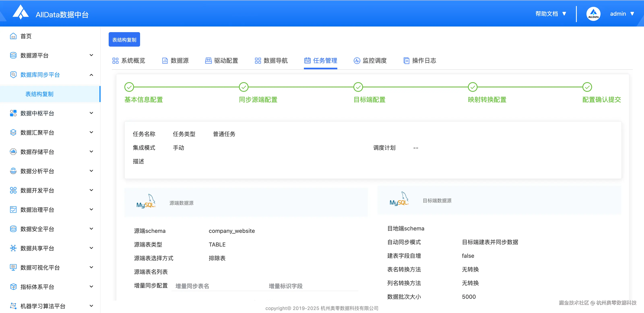Click the home page house icon

(x=13, y=36)
